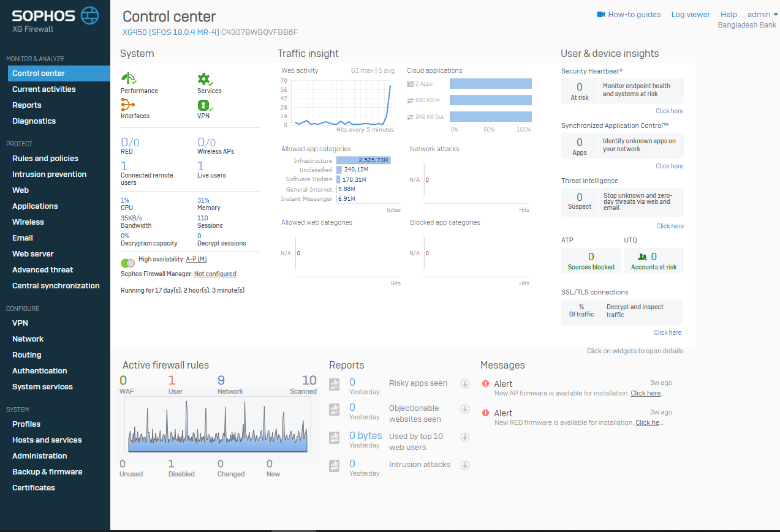Open Backup & firmware
The image size is (780, 532).
(47, 472)
